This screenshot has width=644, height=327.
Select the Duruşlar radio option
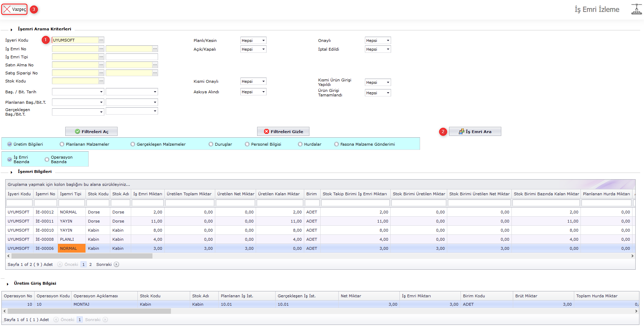[x=211, y=144]
